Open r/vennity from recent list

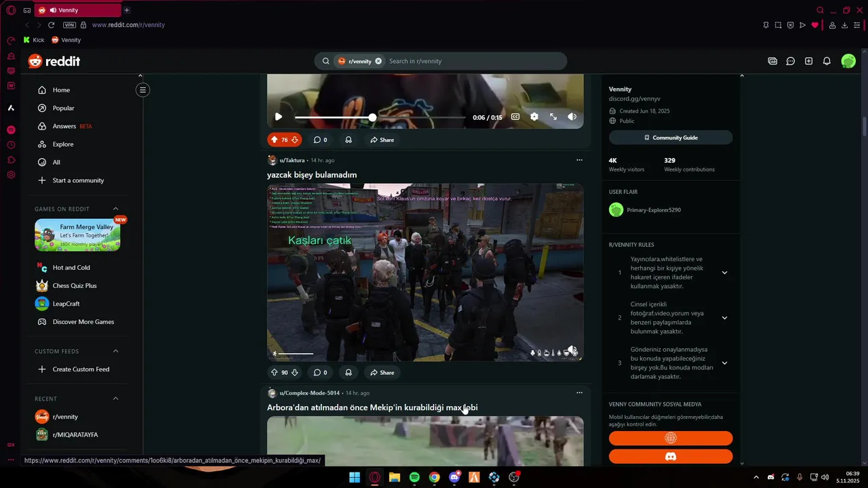pos(65,417)
